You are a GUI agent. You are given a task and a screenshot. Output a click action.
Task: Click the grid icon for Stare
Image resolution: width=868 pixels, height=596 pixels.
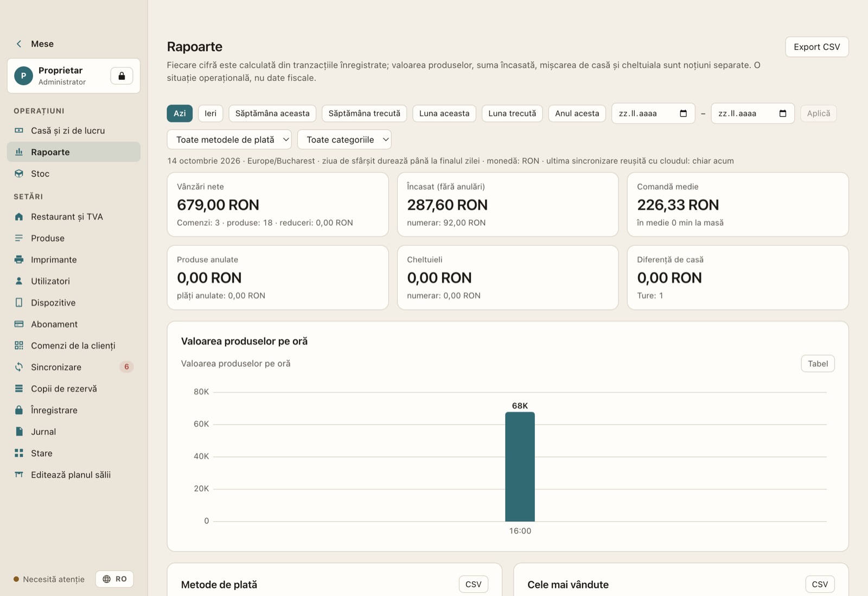[x=19, y=453]
